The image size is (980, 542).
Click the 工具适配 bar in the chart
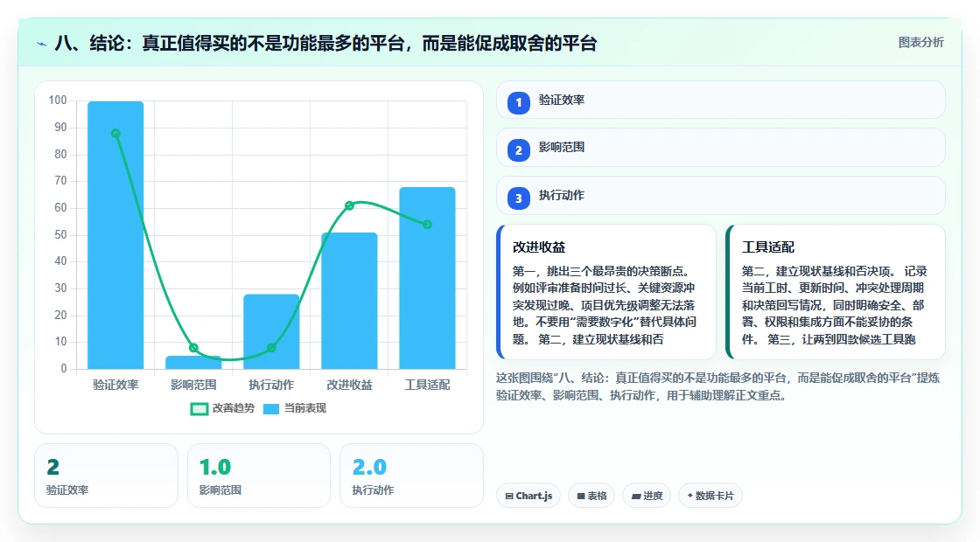428,278
